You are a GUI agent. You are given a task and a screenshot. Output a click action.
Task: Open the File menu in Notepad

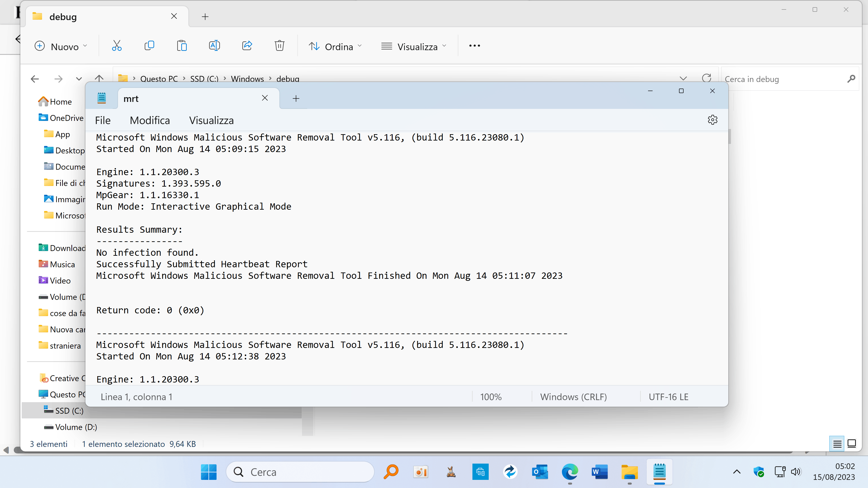click(102, 121)
